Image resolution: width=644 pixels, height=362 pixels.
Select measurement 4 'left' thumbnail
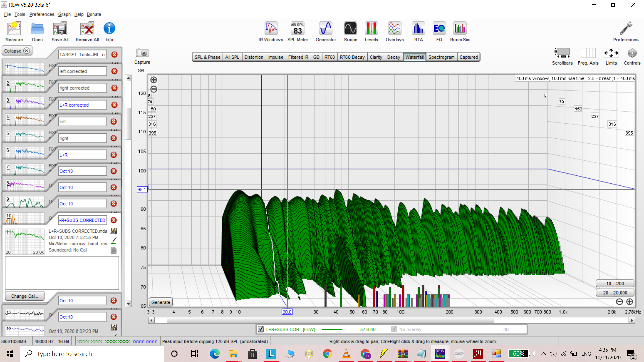point(25,120)
